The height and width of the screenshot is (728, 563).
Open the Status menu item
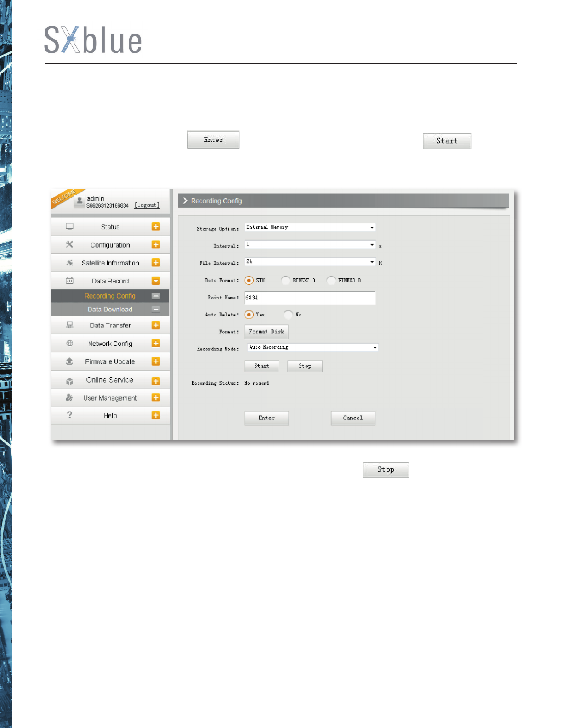click(x=110, y=226)
